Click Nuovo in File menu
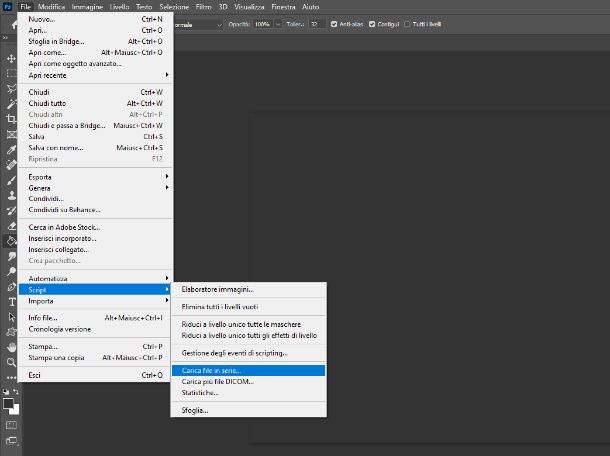 tap(95, 19)
